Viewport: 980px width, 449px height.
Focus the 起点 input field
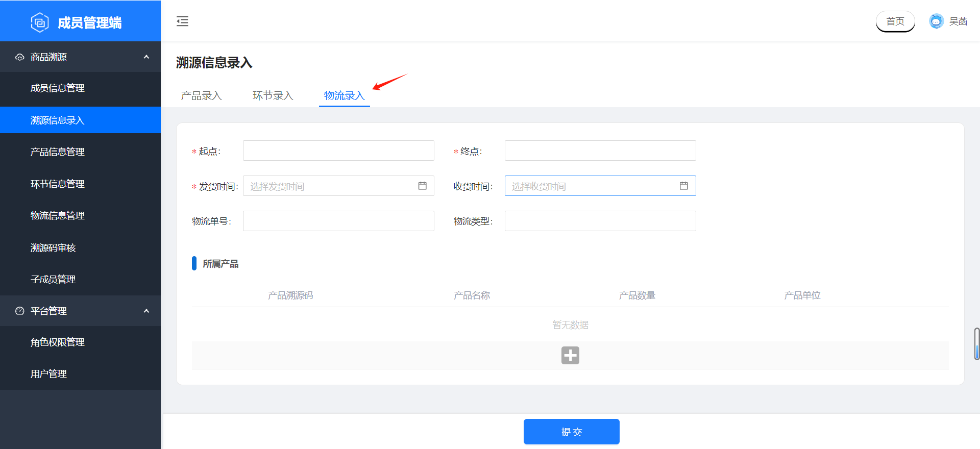(338, 151)
